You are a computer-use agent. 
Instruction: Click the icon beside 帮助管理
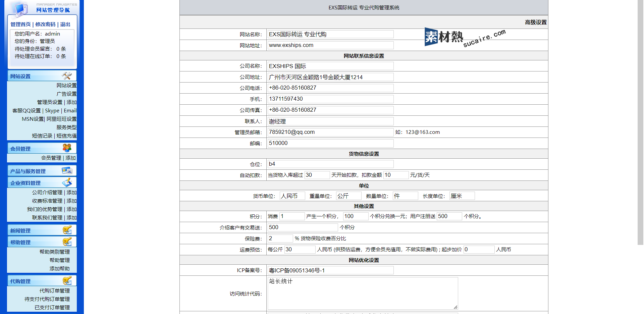[x=67, y=242]
